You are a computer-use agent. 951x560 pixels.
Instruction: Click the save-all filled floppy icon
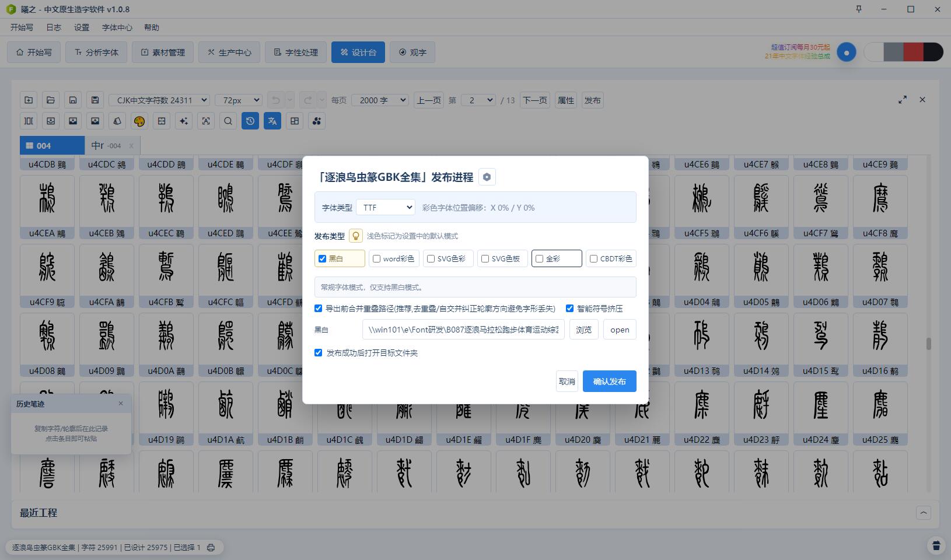click(95, 100)
